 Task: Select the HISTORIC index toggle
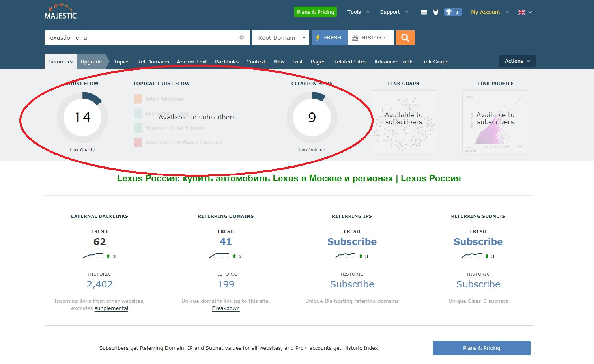point(371,37)
